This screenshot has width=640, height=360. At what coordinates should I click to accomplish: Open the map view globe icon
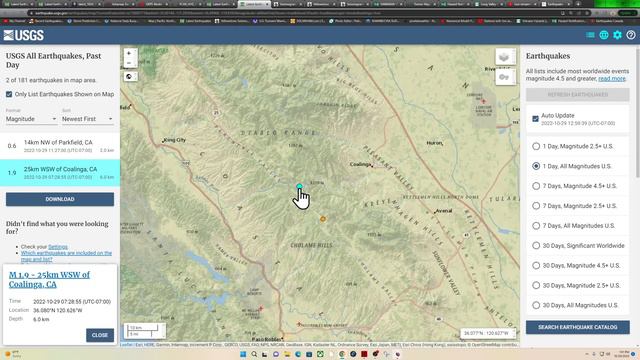(604, 35)
